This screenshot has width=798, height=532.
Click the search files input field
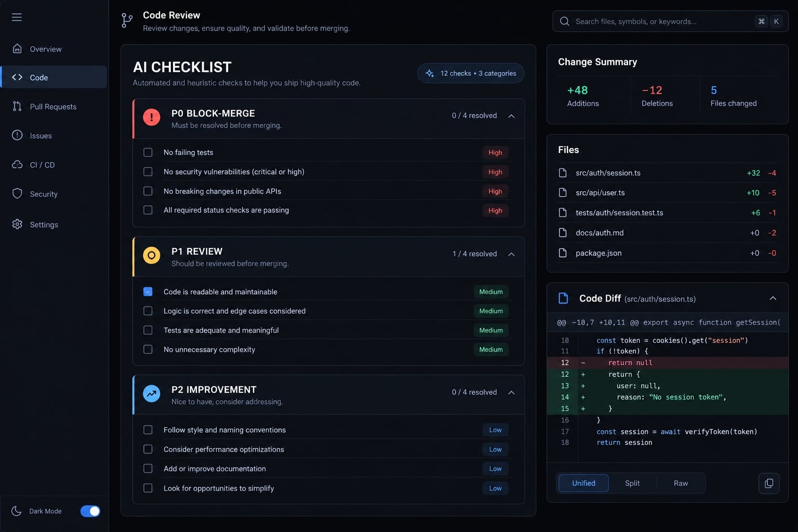pyautogui.click(x=670, y=21)
